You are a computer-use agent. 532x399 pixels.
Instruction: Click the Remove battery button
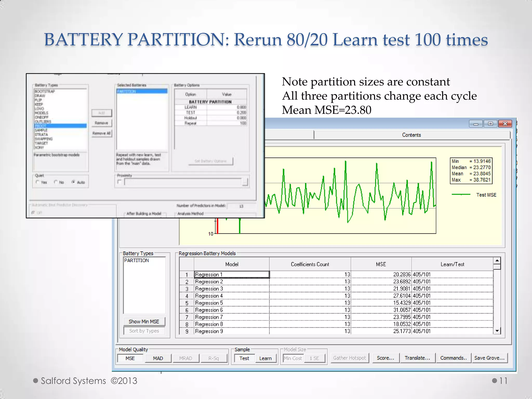click(x=102, y=123)
